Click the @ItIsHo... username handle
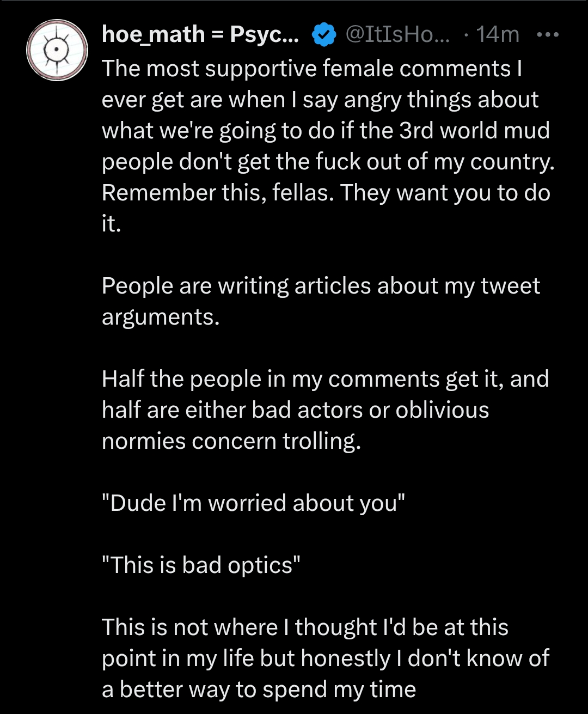 coord(397,35)
